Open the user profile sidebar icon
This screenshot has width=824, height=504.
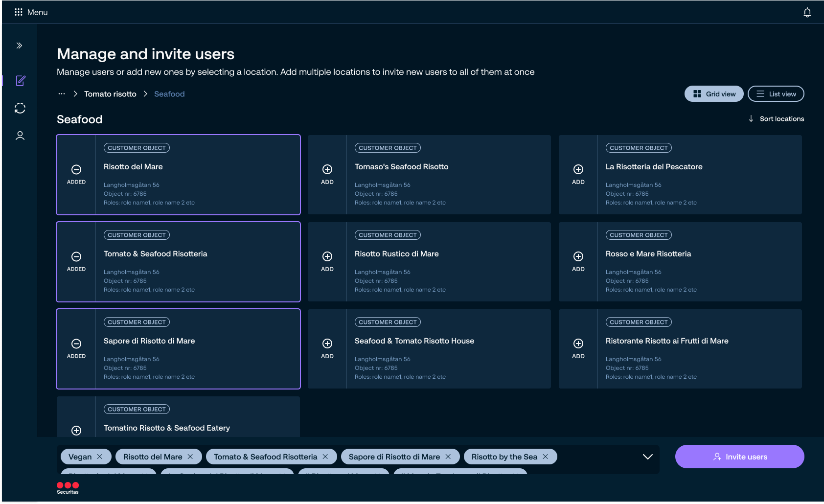pyautogui.click(x=20, y=136)
